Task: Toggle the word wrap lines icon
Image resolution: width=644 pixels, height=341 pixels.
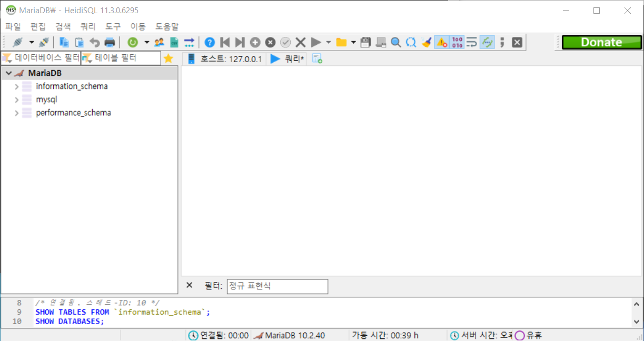Action: coord(472,42)
